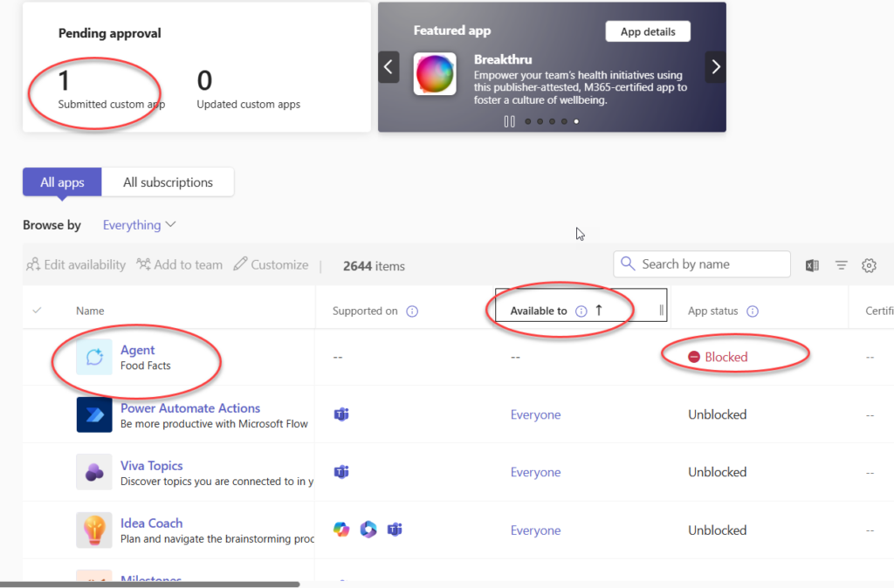Click the Idea Coach lightbulb icon
The image size is (894, 588).
pyautogui.click(x=94, y=530)
